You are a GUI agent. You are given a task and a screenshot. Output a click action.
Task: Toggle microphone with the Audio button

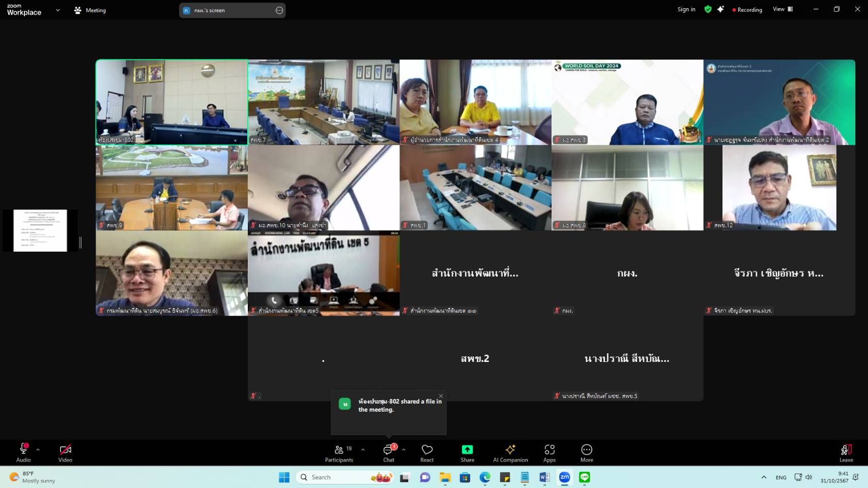click(x=23, y=453)
